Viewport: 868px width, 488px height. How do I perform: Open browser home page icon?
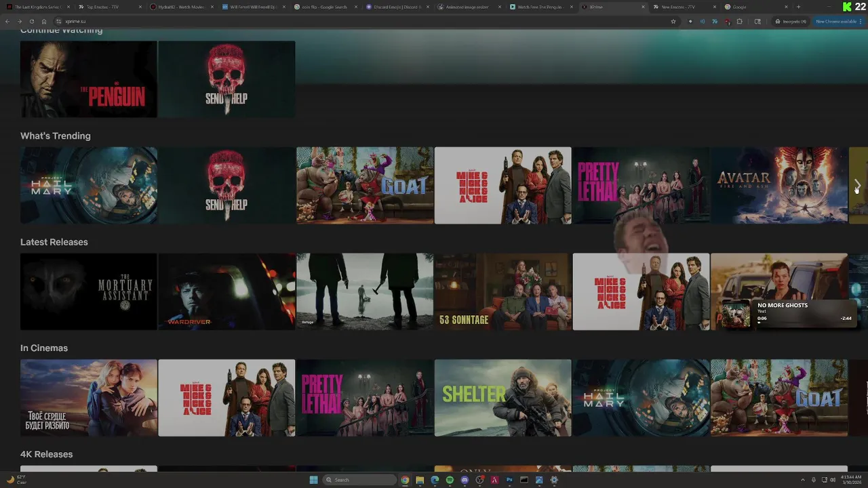pos(44,22)
